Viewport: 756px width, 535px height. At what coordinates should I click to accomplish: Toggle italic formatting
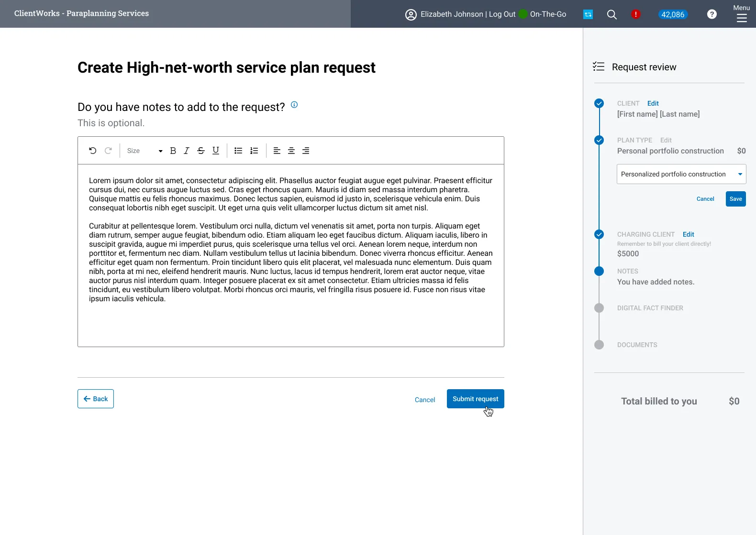point(187,151)
